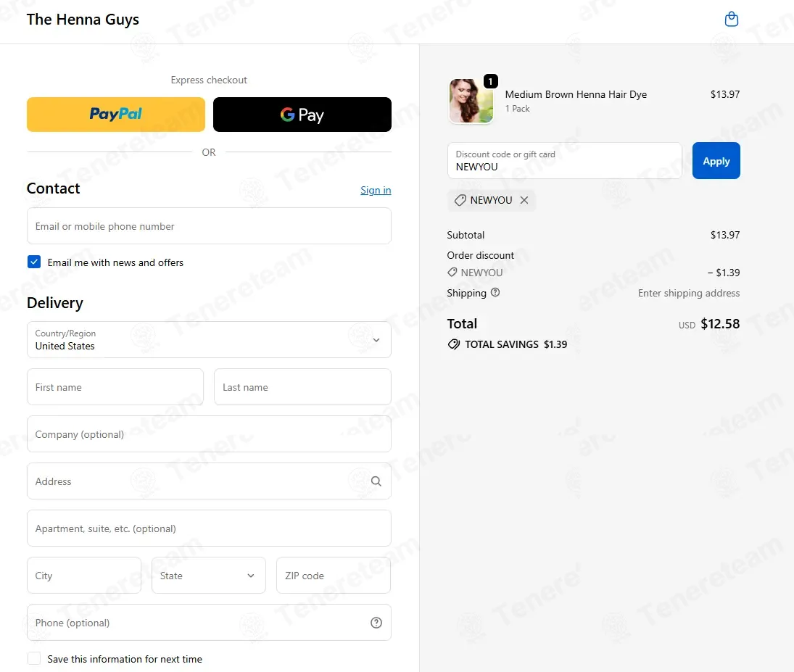
Task: Focus the Company (optional) field
Action: click(209, 434)
